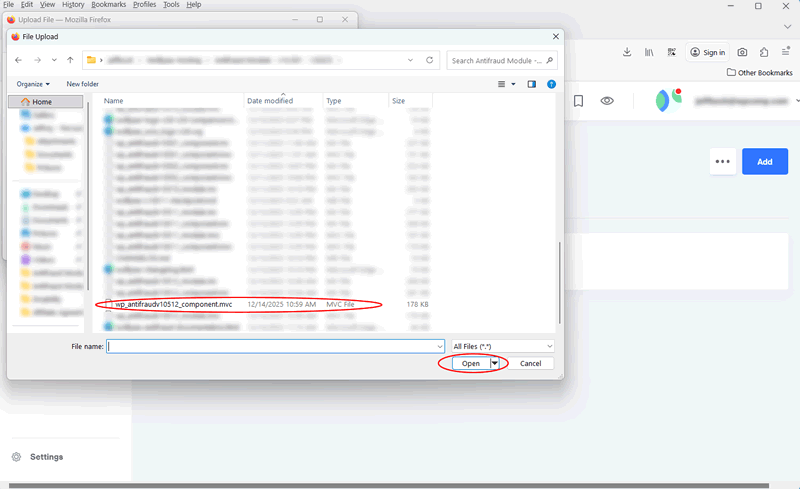Viewport: 800px width, 489px height.
Task: Open Firefox Profiles menu
Action: pos(144,5)
